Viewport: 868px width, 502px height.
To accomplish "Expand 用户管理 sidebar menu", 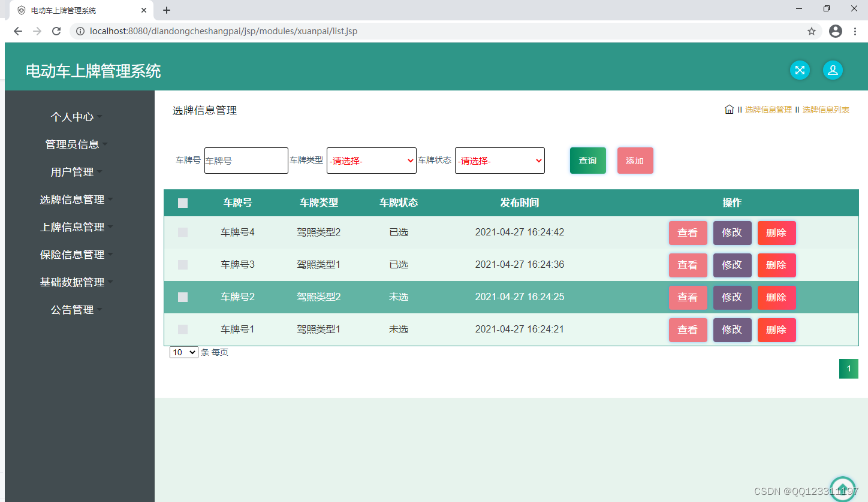I will tap(76, 172).
